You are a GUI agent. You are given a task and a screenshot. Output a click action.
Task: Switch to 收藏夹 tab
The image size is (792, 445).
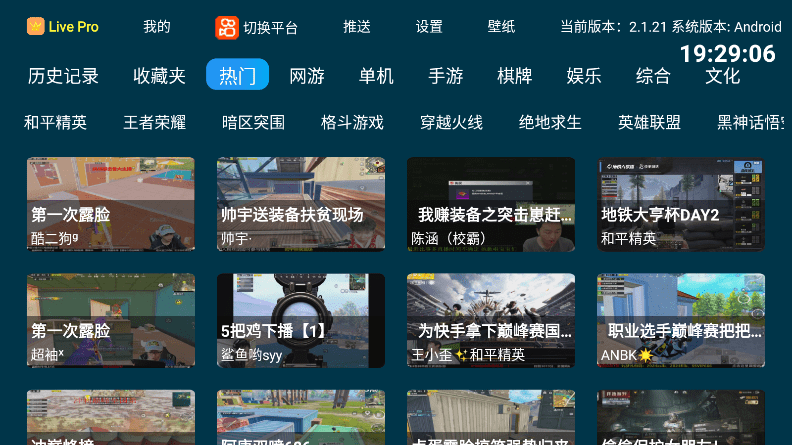pos(159,76)
